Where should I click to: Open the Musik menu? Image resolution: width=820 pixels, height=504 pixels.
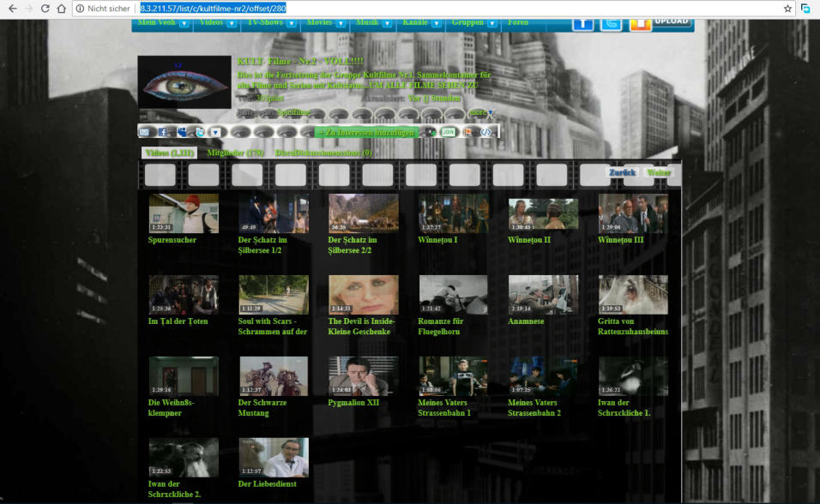(x=367, y=22)
